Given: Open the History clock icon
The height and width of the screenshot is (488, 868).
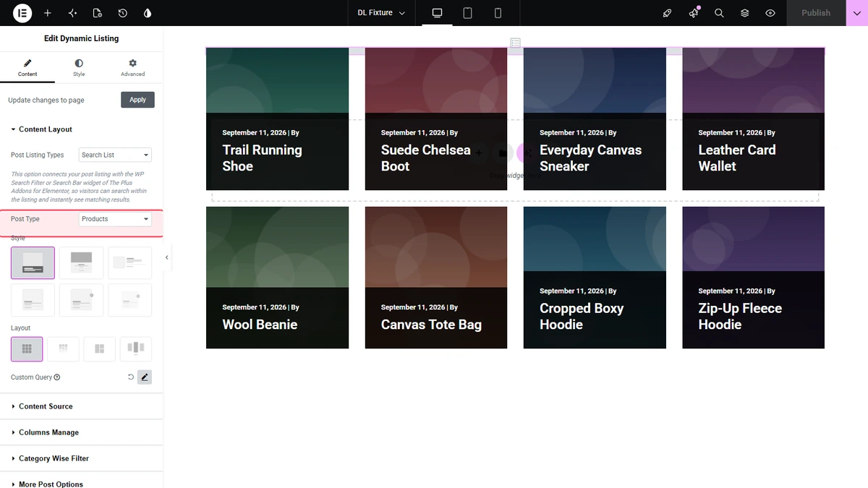Looking at the screenshot, I should point(123,13).
